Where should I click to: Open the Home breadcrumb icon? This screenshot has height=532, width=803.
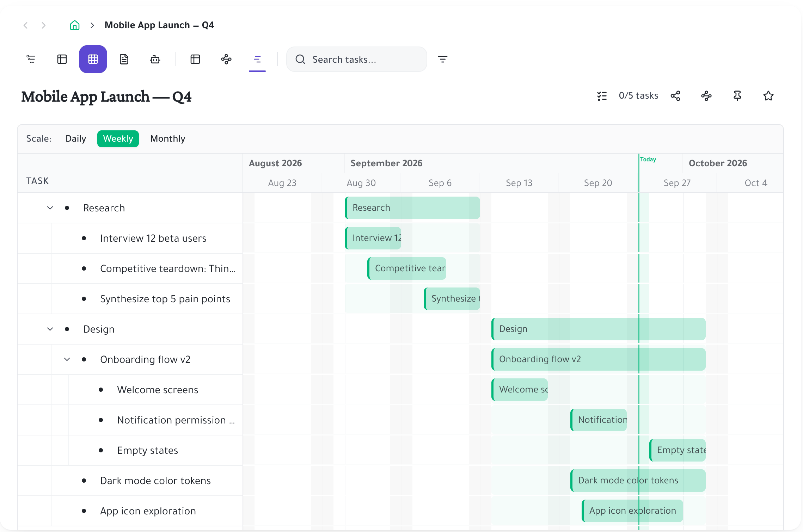pyautogui.click(x=75, y=25)
